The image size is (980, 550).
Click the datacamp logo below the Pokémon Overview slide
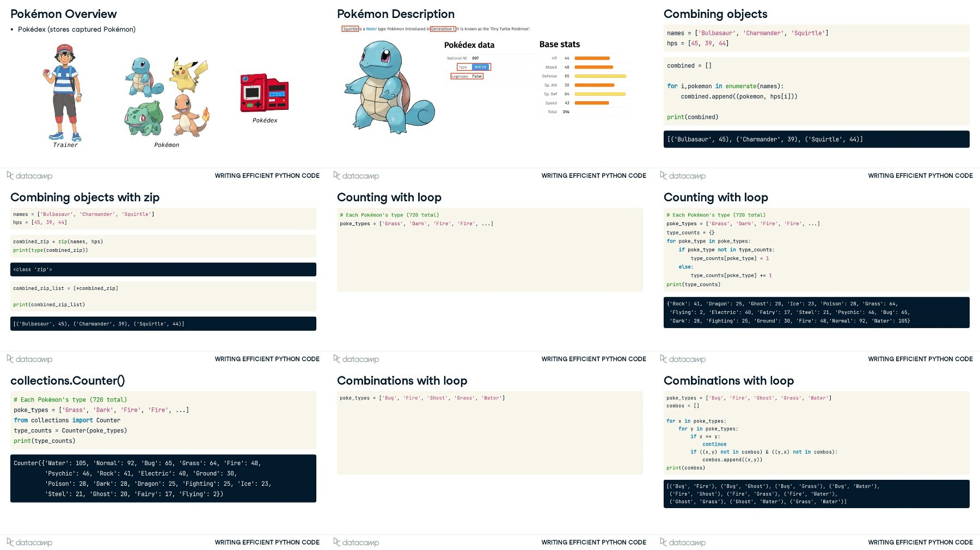coord(29,176)
